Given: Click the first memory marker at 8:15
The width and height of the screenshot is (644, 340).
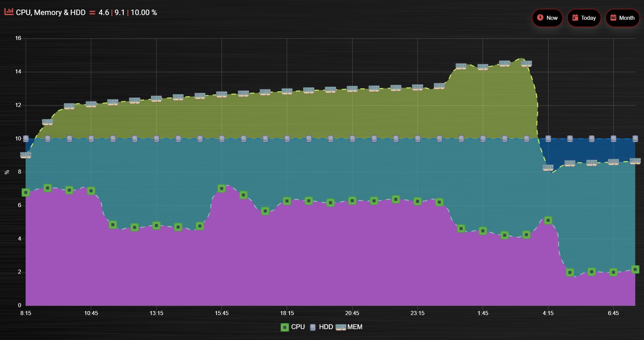Looking at the screenshot, I should [26, 155].
